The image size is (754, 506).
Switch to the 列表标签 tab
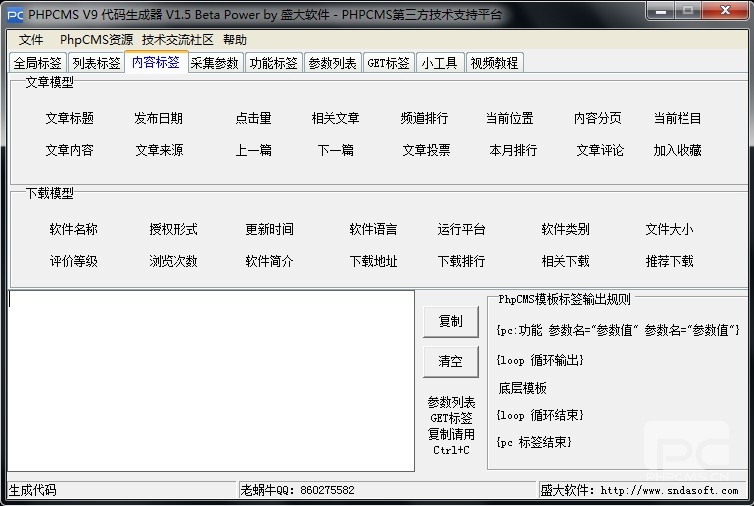tap(96, 63)
